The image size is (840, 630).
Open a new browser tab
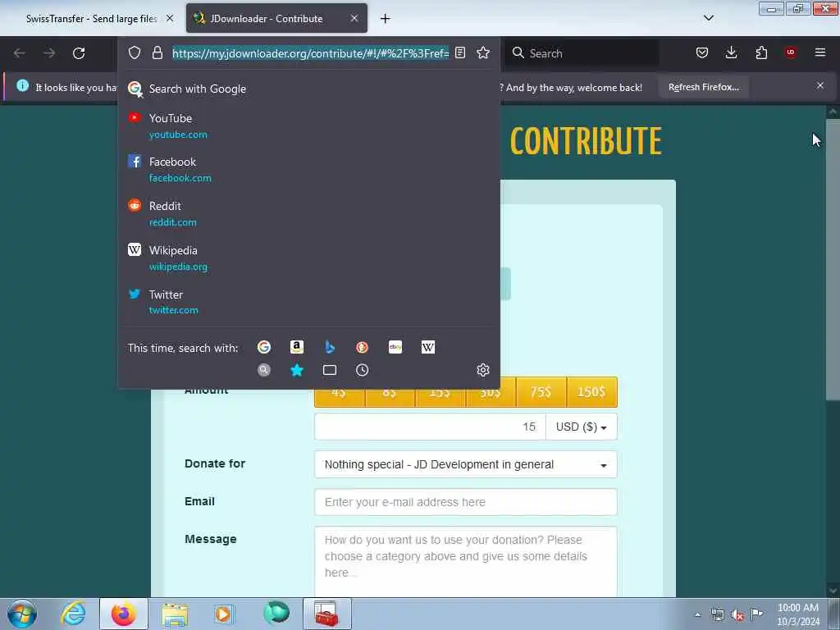[386, 19]
